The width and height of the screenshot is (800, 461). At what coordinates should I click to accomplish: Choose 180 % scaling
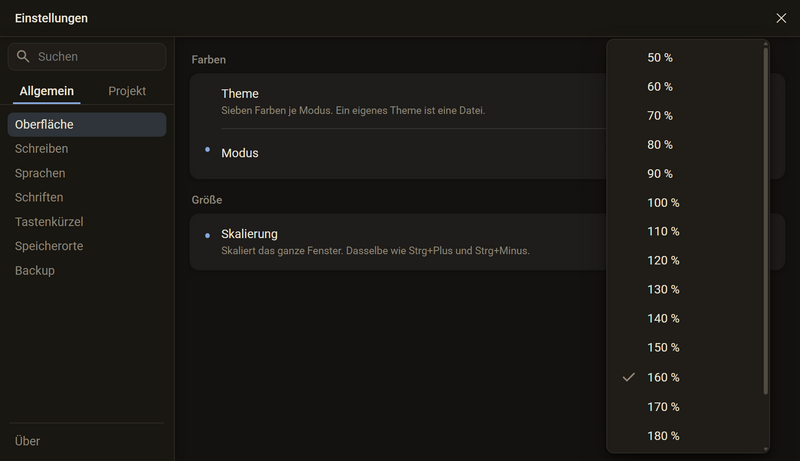click(x=685, y=436)
